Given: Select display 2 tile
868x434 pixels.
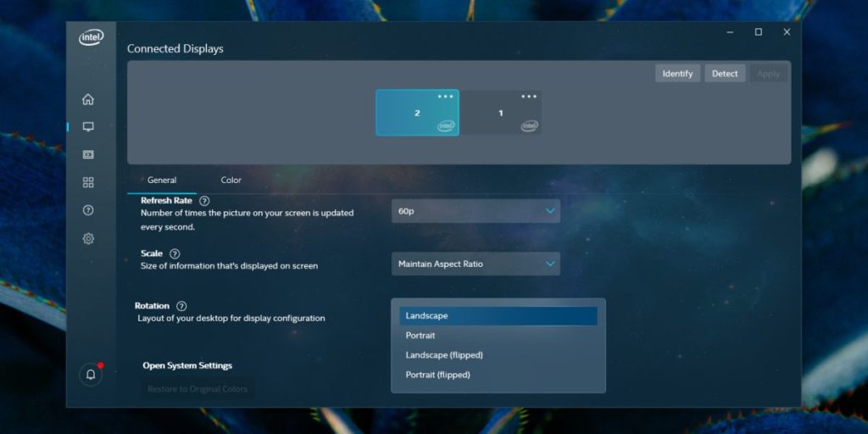Looking at the screenshot, I should 417,113.
